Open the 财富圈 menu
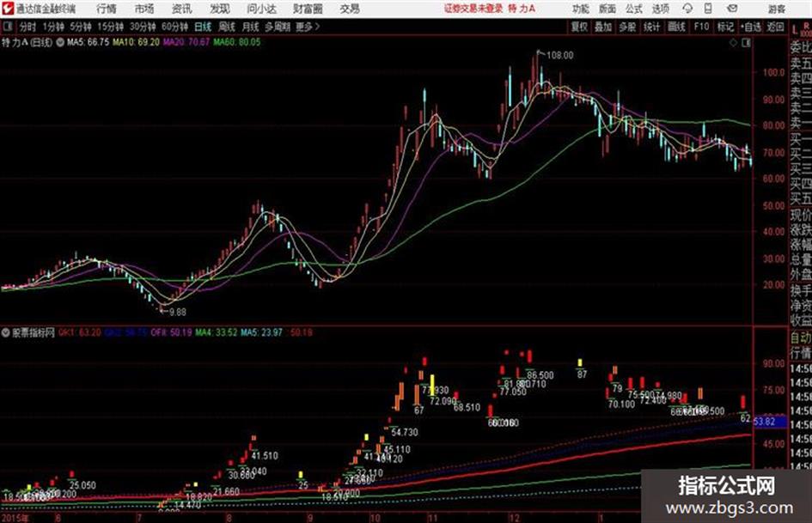The width and height of the screenshot is (812, 523). (308, 9)
